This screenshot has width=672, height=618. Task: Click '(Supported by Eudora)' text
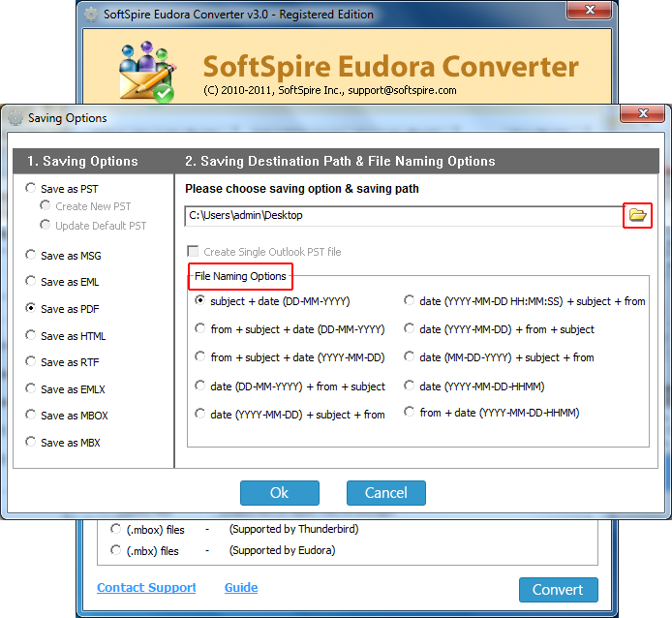pos(282,550)
